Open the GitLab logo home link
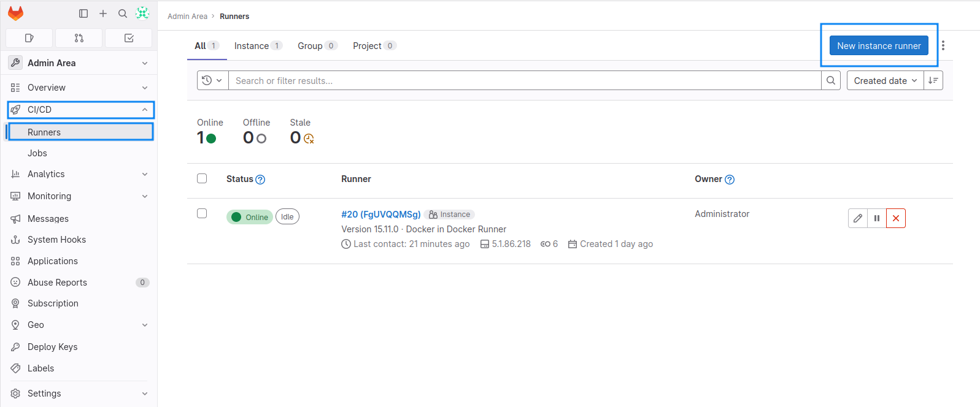This screenshot has width=980, height=407. [16, 13]
